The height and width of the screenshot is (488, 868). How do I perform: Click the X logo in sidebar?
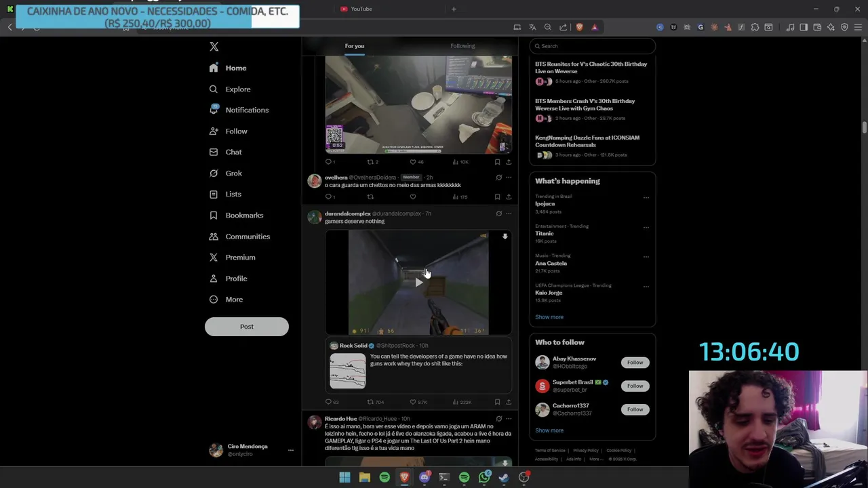point(214,47)
